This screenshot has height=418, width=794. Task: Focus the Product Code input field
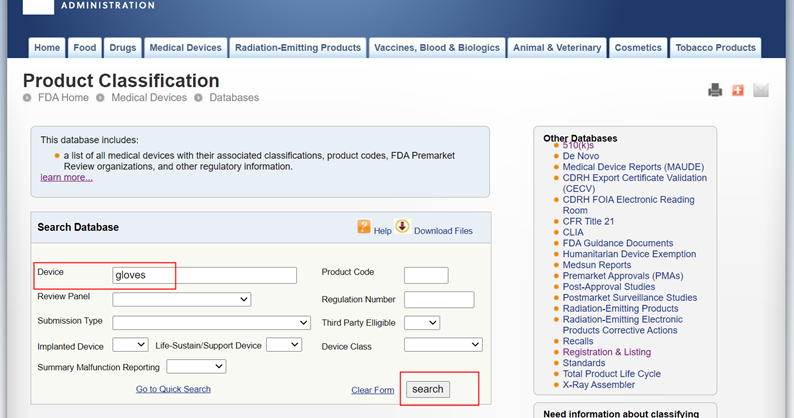pyautogui.click(x=426, y=275)
